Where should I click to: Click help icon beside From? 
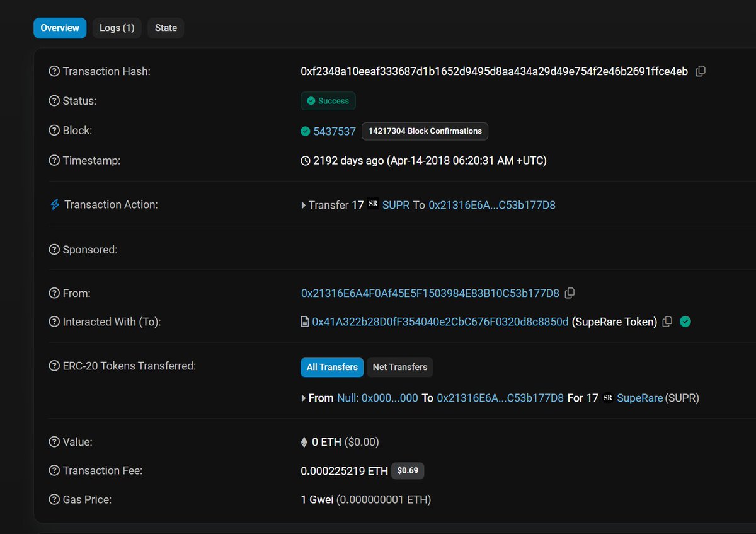click(x=54, y=293)
